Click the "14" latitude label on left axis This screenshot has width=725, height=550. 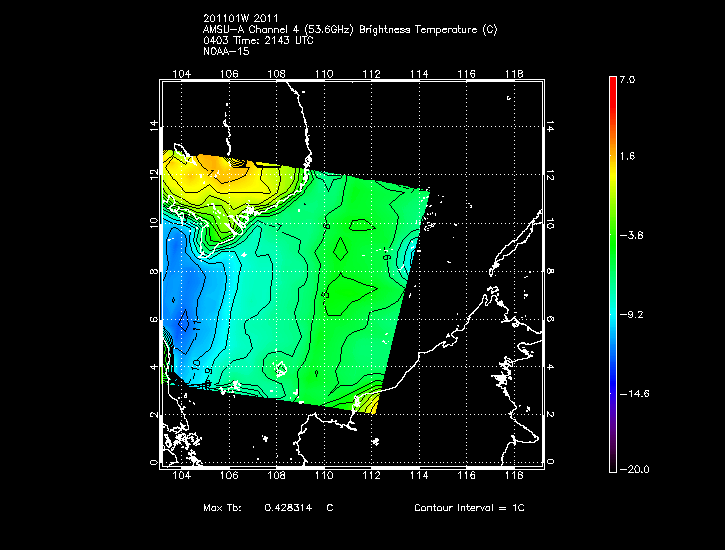(154, 126)
